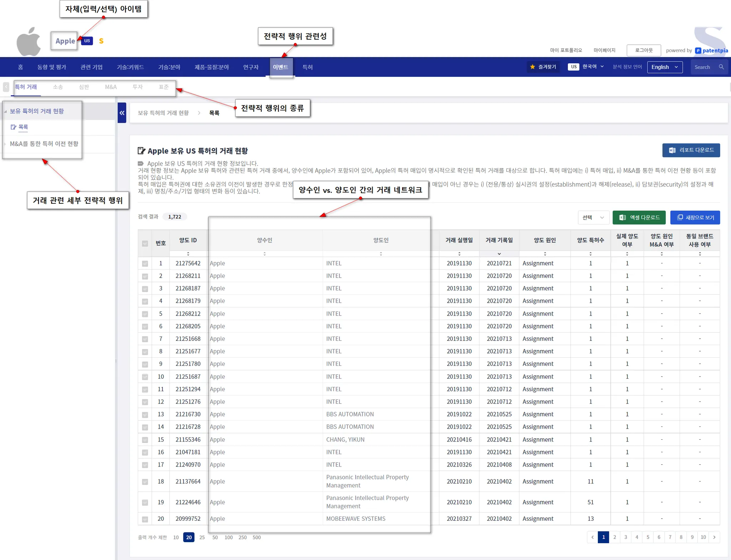
Task: Click the favorites star icon
Action: [x=533, y=67]
